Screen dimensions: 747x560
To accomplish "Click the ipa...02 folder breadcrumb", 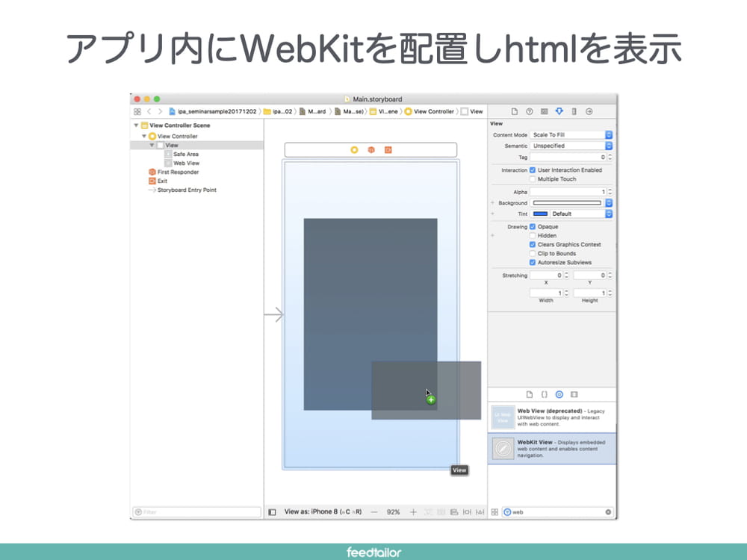I will pyautogui.click(x=278, y=111).
